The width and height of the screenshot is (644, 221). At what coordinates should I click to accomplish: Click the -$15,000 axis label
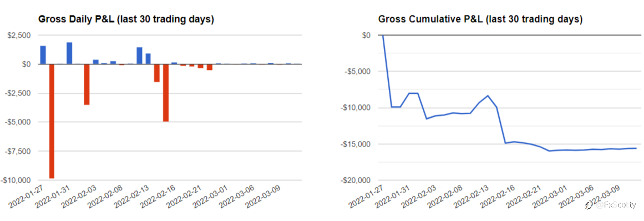point(356,144)
